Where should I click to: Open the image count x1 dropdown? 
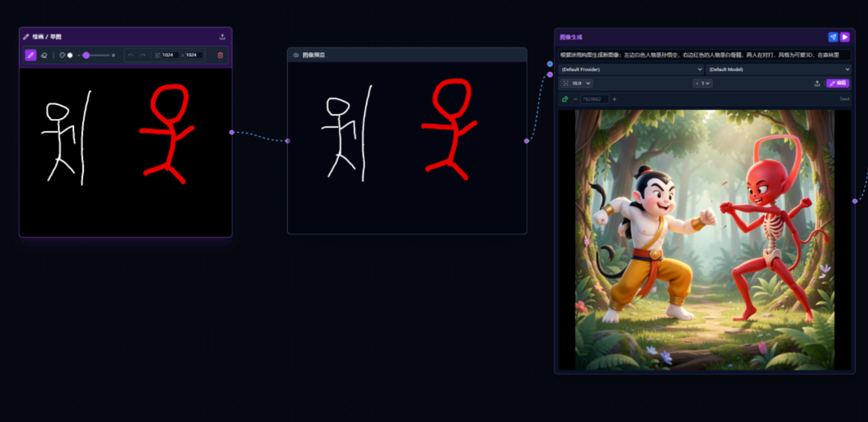(703, 83)
